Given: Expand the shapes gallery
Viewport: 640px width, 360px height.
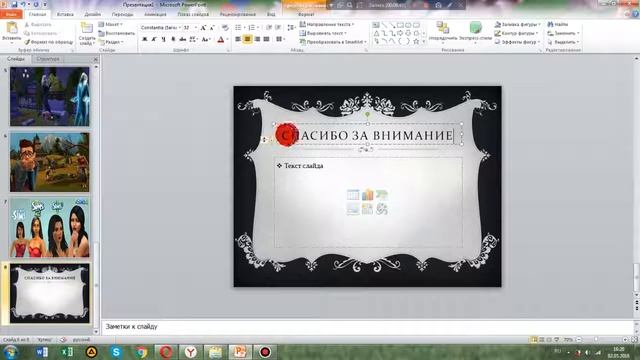Looking at the screenshot, I should 424,42.
